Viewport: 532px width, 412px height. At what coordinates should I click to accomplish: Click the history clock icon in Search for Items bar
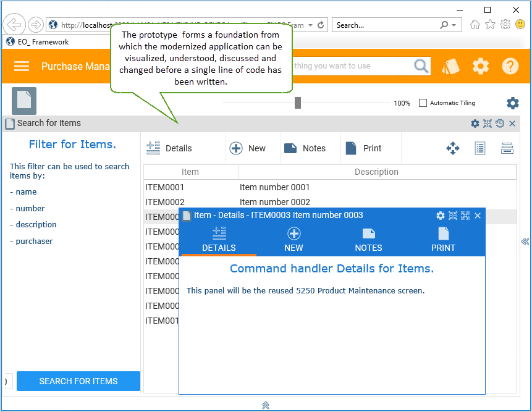click(x=500, y=124)
